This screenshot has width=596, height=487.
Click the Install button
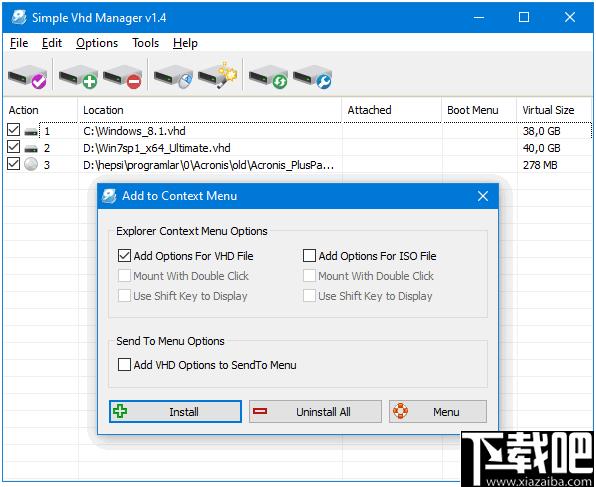175,411
